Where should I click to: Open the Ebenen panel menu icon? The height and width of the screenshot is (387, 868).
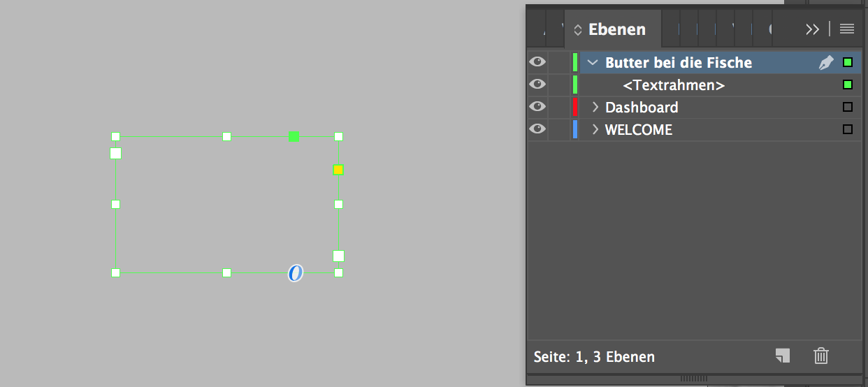coord(847,29)
